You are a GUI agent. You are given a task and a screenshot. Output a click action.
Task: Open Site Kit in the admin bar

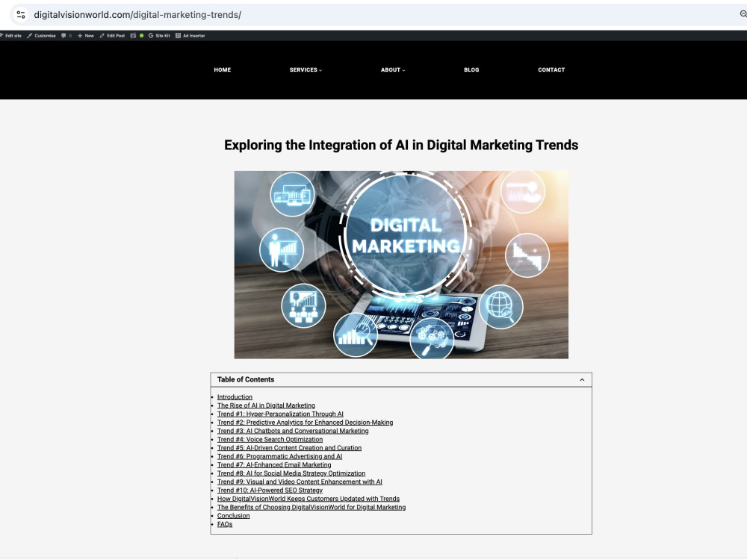pyautogui.click(x=159, y=36)
